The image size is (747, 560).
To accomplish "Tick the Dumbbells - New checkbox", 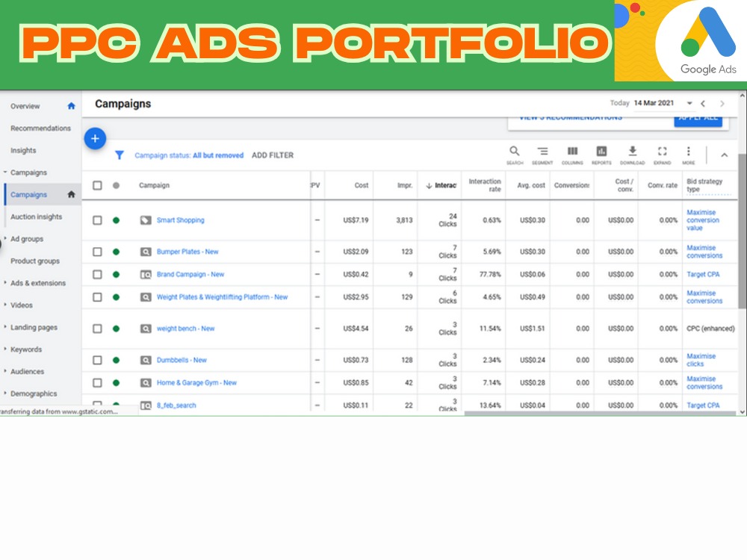I will point(97,360).
